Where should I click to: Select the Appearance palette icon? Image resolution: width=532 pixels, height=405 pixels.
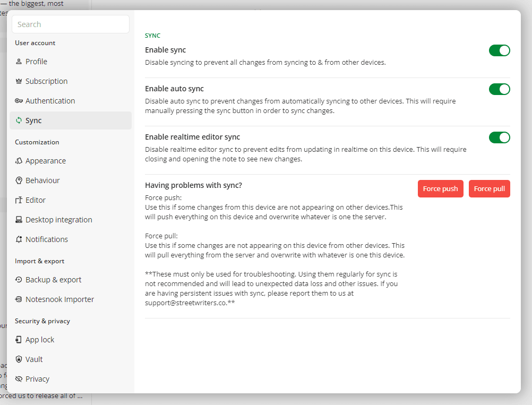point(19,160)
